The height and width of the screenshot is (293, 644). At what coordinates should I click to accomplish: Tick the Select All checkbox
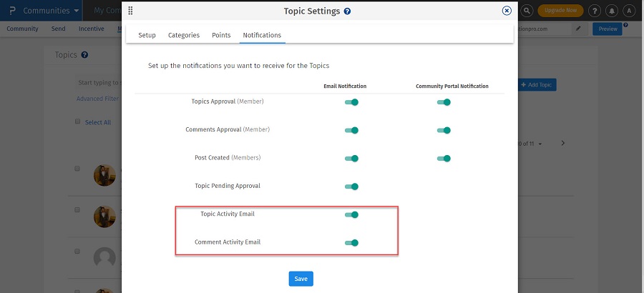77,121
